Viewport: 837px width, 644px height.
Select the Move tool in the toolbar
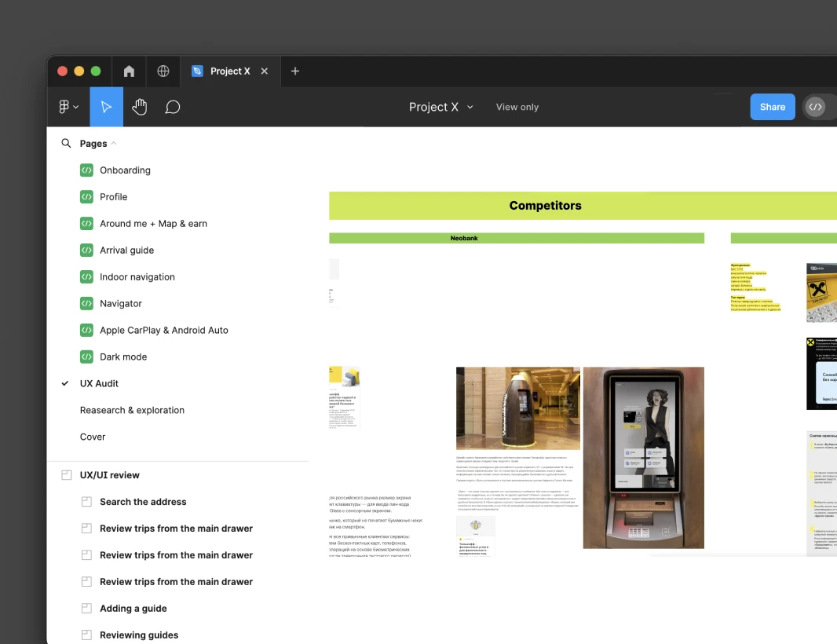coord(106,107)
